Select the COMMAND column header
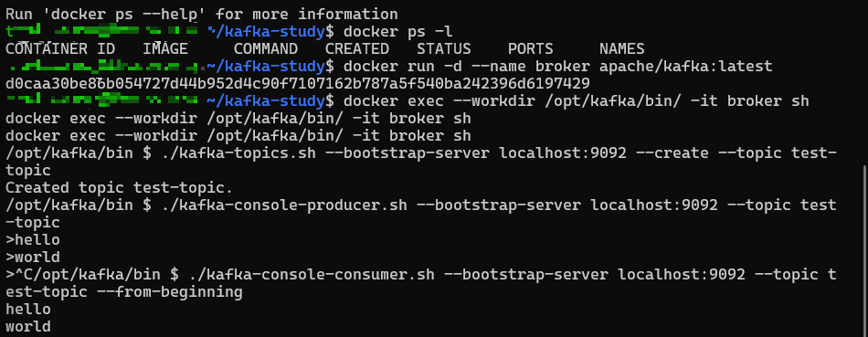This screenshot has width=868, height=337. pyautogui.click(x=266, y=48)
